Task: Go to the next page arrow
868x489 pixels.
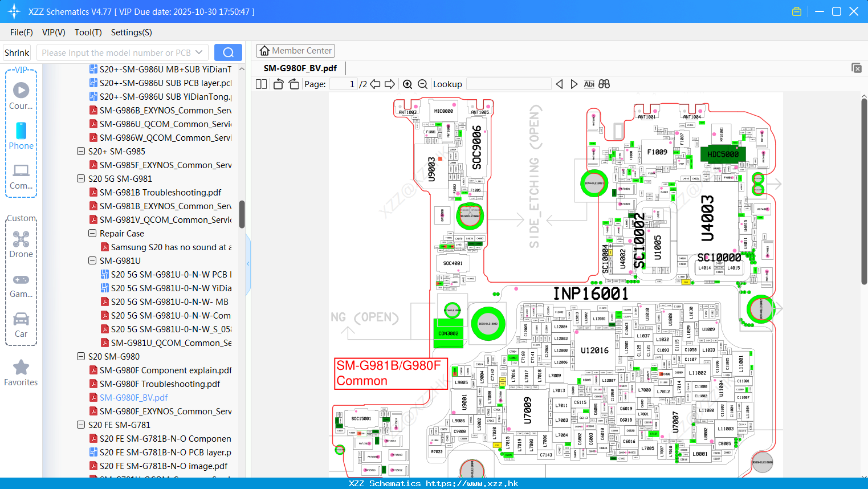Action: (390, 84)
